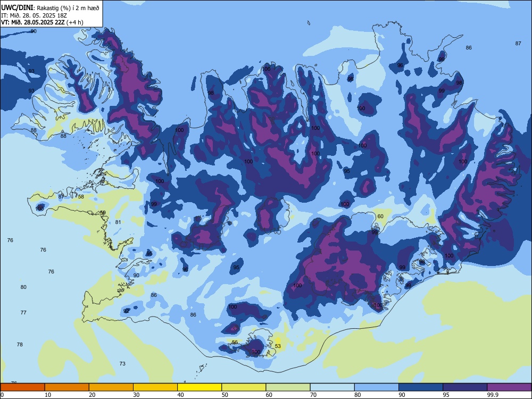Click the 0–10 dark orange legend swatch
This screenshot has height=399, width=532.
click(x=22, y=387)
